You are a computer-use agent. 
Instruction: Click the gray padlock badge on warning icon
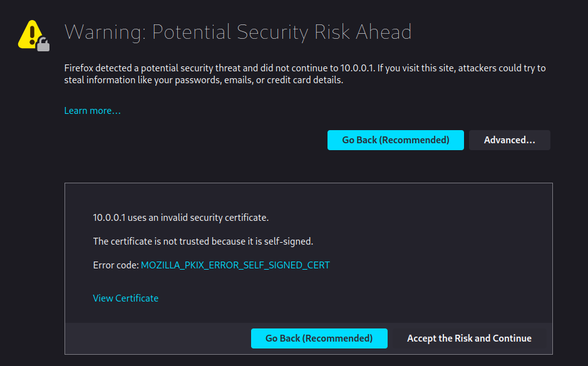[43, 44]
